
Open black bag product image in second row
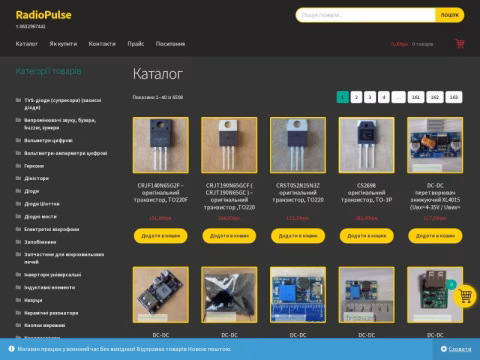(x=229, y=295)
